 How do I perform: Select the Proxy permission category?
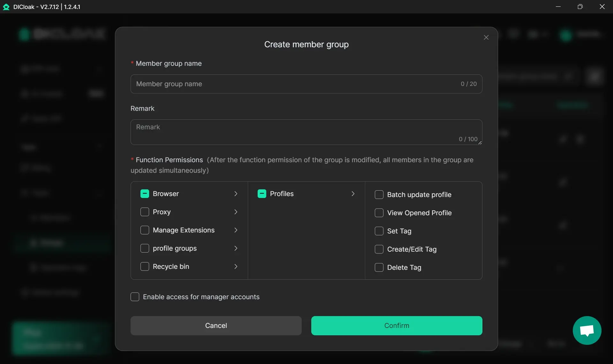(162, 212)
